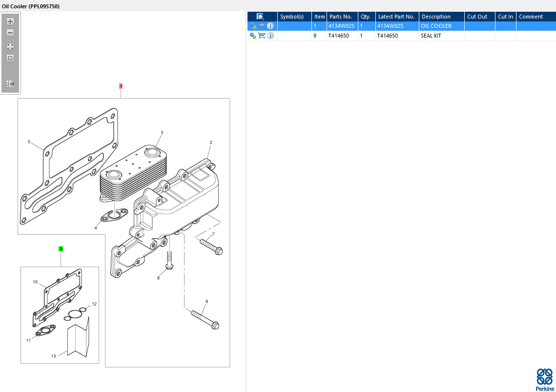Click gears icon for SEAL KIT row
This screenshot has height=392, width=556.
point(253,36)
